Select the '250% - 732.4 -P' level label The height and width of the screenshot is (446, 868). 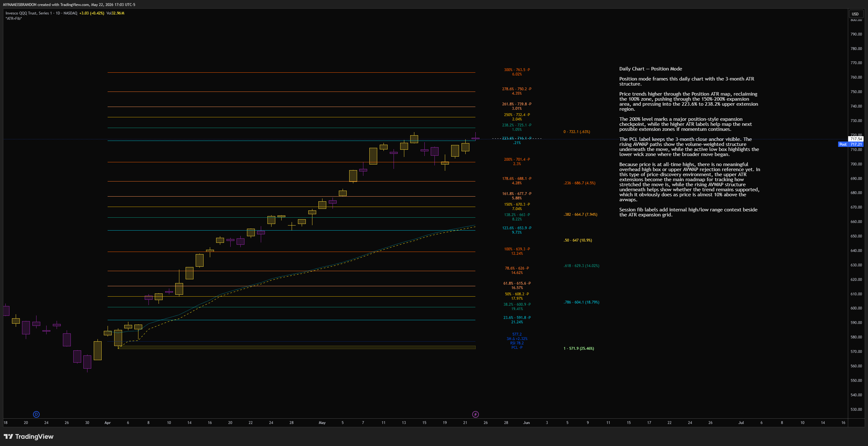[517, 115]
